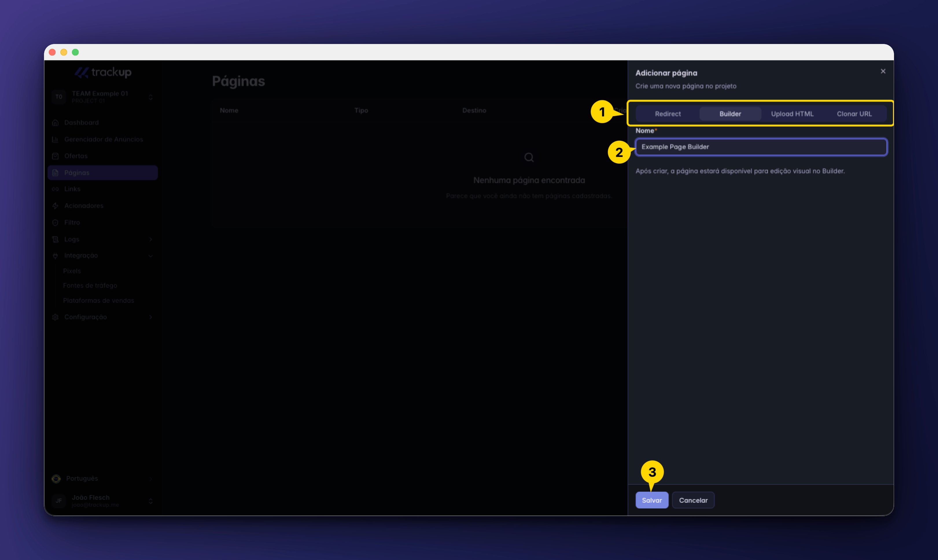Open Plataformas de vendas in sidebar
Image resolution: width=938 pixels, height=560 pixels.
click(x=98, y=300)
